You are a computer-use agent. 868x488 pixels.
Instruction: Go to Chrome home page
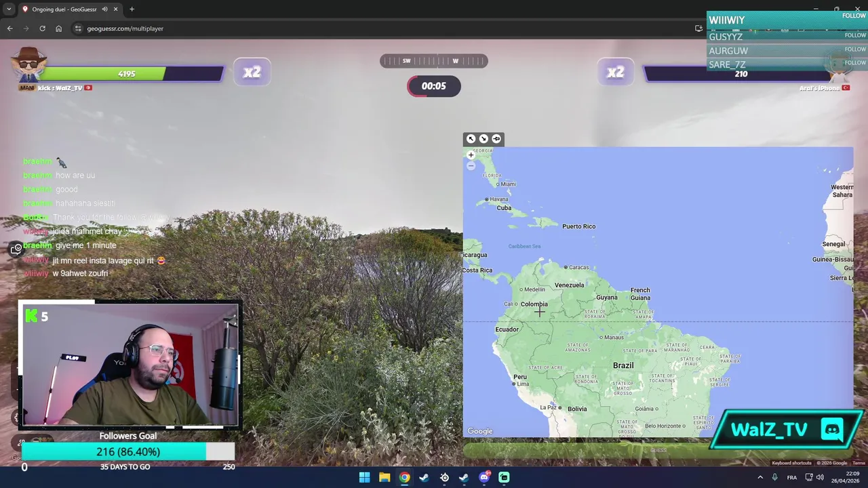pos(58,28)
